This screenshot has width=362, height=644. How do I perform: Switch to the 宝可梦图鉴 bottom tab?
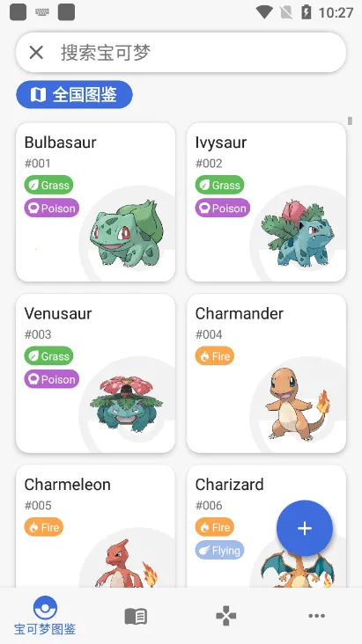tap(45, 616)
